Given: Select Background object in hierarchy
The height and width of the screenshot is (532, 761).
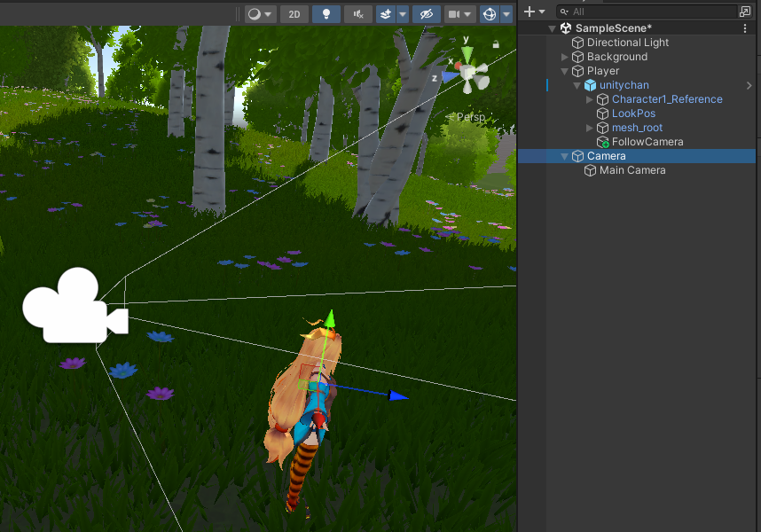Looking at the screenshot, I should point(616,57).
